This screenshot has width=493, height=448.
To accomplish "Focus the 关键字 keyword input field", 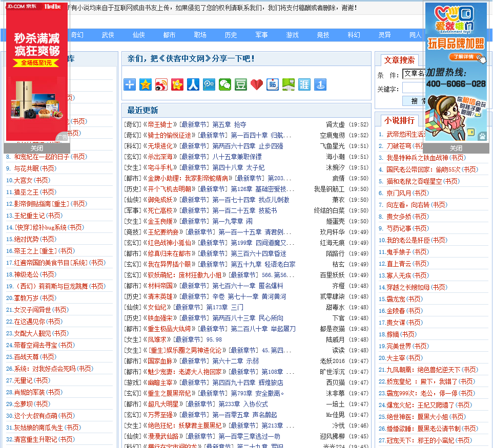I will [x=414, y=88].
